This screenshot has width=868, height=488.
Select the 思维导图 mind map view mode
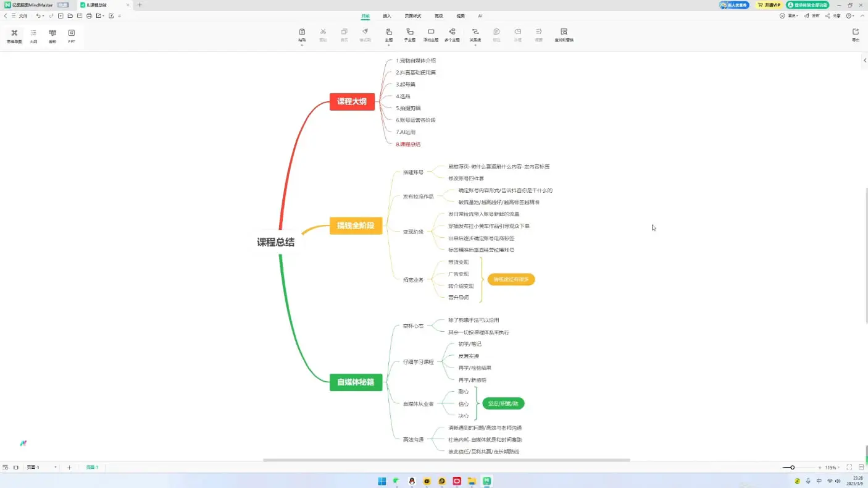[14, 35]
